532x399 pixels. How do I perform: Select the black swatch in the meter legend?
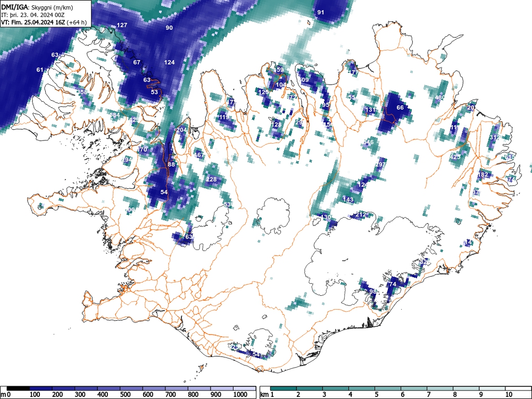[x=18, y=388]
